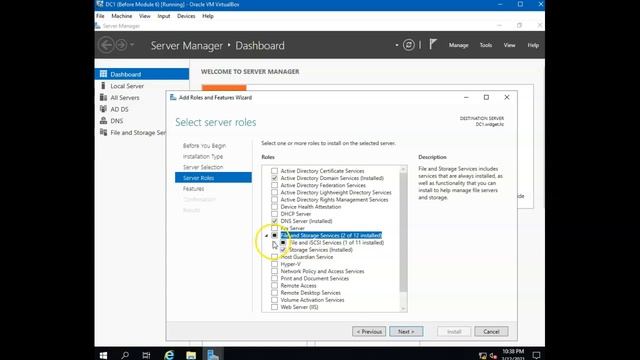The image size is (640, 360).
Task: Open File Explorer from taskbar
Action: (x=191, y=355)
